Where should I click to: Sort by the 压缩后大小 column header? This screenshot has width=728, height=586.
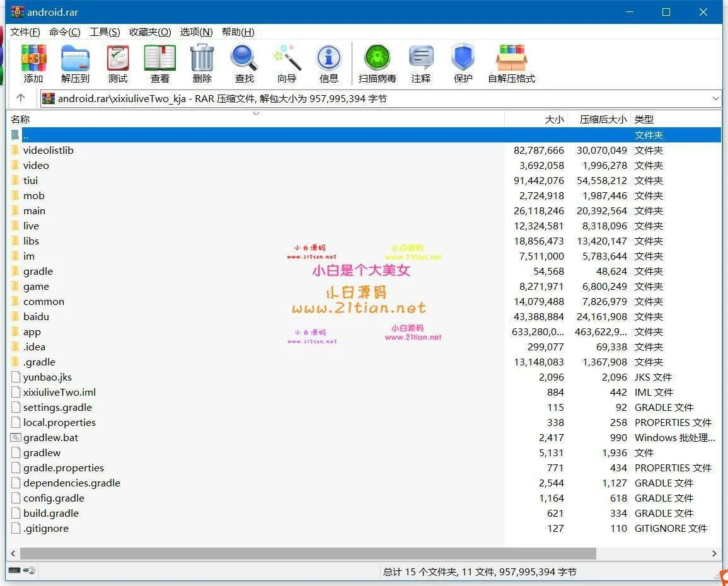click(x=603, y=119)
